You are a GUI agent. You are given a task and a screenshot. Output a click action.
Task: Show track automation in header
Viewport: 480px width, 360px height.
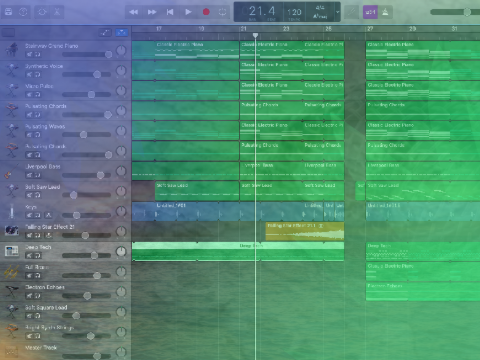(105, 32)
